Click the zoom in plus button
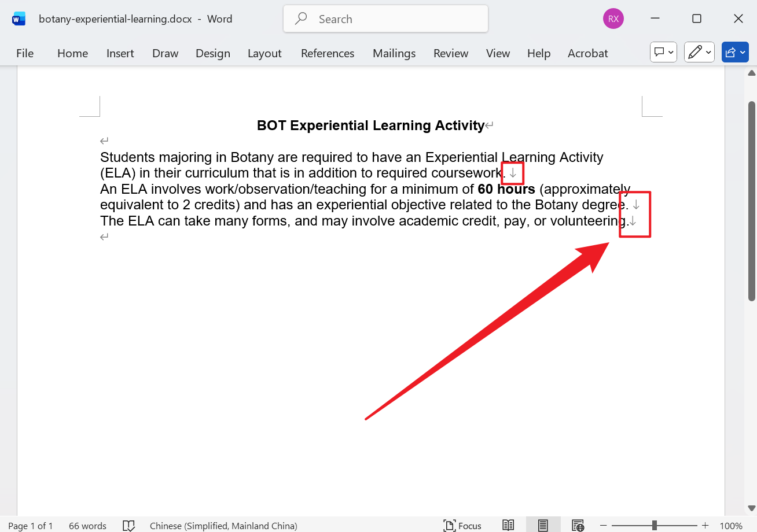The image size is (757, 532). point(705,526)
